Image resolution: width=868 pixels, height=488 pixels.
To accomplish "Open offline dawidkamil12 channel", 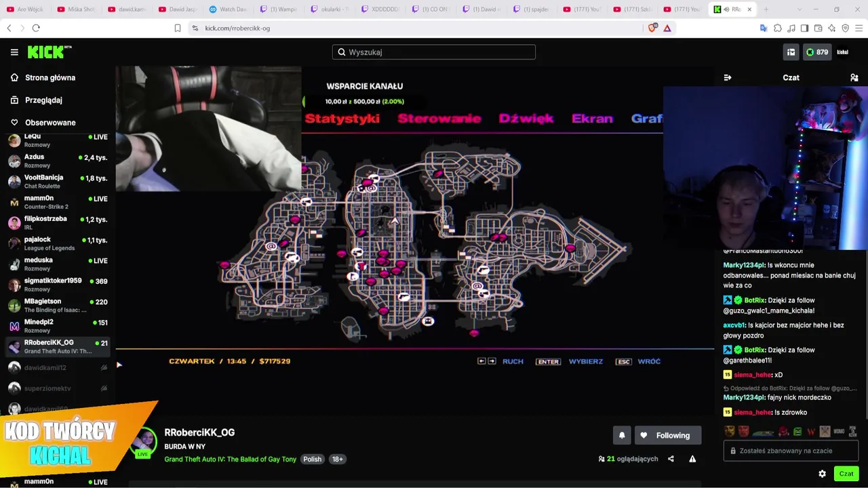I will click(57, 367).
